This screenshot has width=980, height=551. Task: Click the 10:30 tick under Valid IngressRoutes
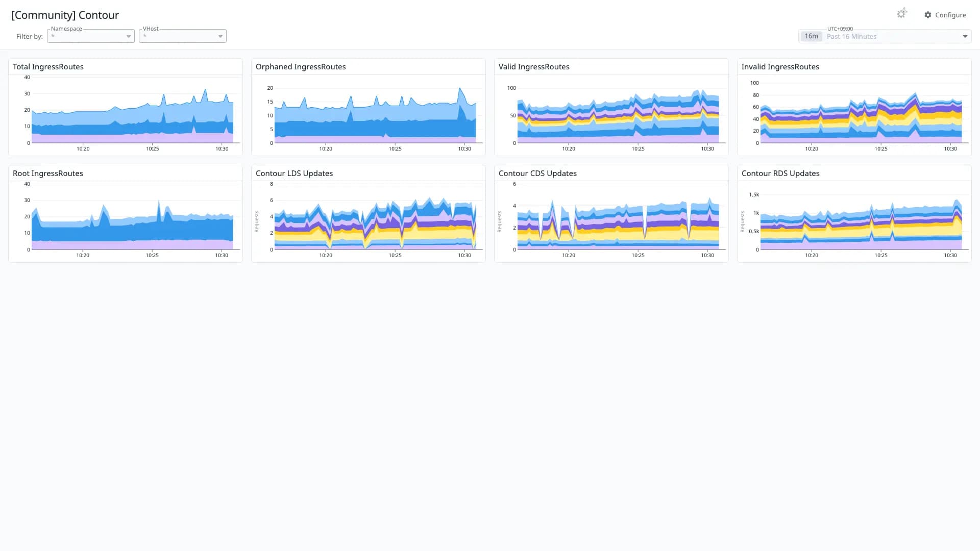click(707, 149)
